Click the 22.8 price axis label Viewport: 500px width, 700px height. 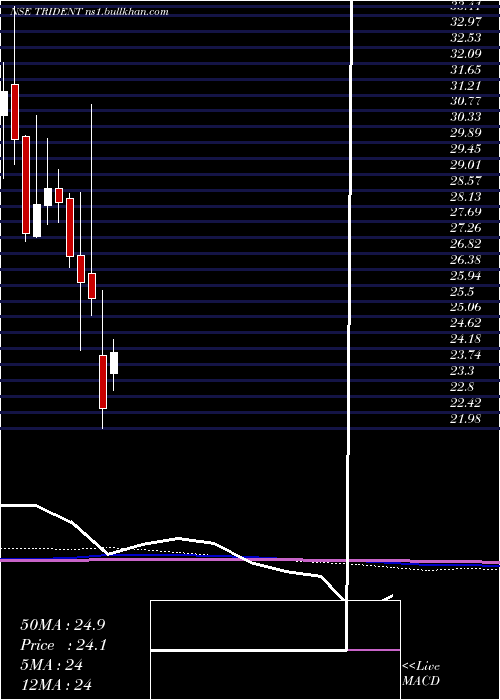tap(462, 386)
